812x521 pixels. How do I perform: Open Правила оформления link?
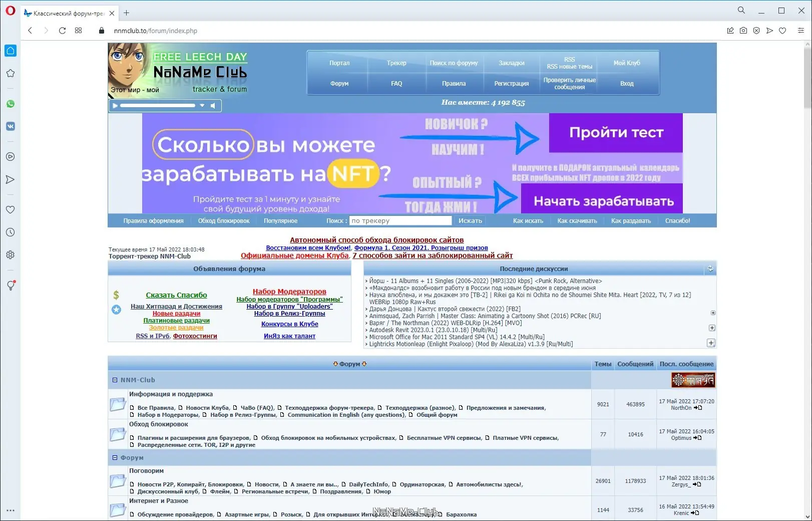(x=153, y=221)
